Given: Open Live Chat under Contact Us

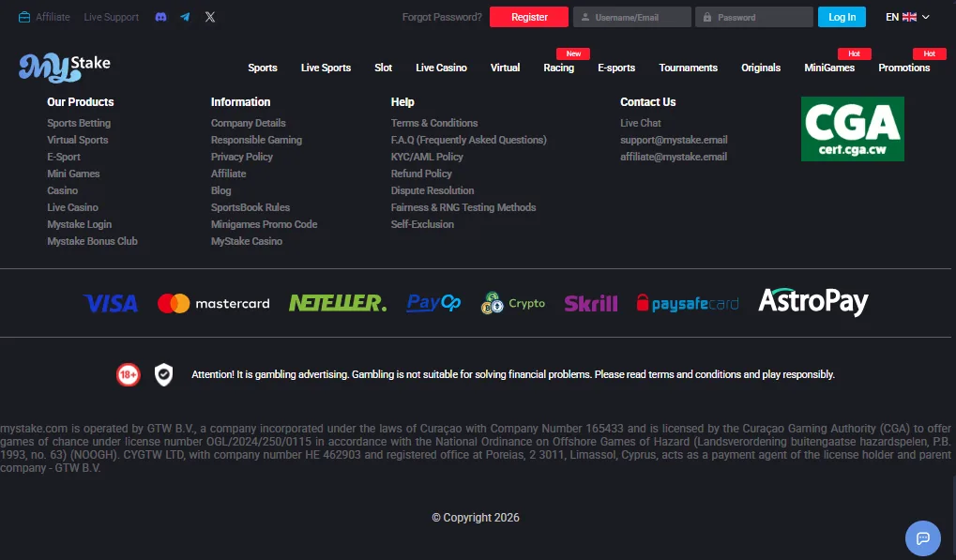Looking at the screenshot, I should 640,123.
